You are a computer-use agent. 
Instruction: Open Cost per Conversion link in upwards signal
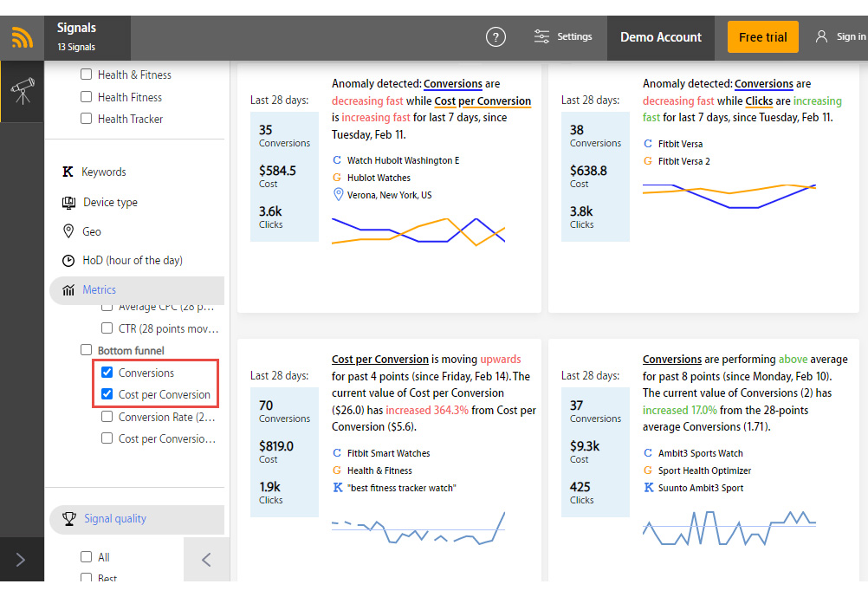pyautogui.click(x=380, y=359)
